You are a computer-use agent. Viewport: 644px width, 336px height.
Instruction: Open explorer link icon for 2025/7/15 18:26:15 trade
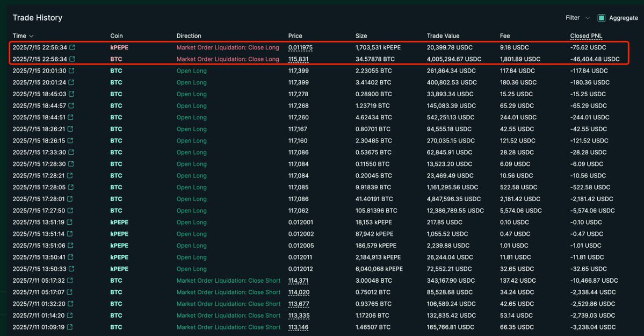click(70, 141)
